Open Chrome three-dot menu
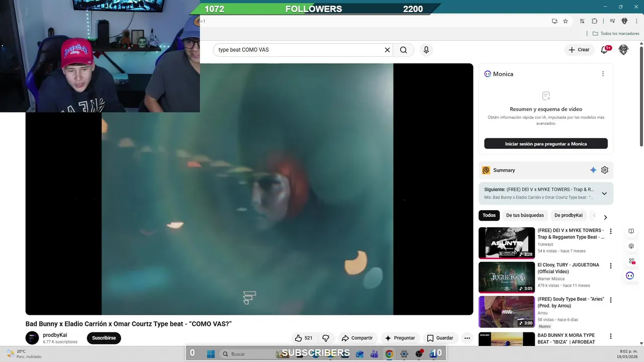Image resolution: width=644 pixels, height=362 pixels. (x=636, y=21)
